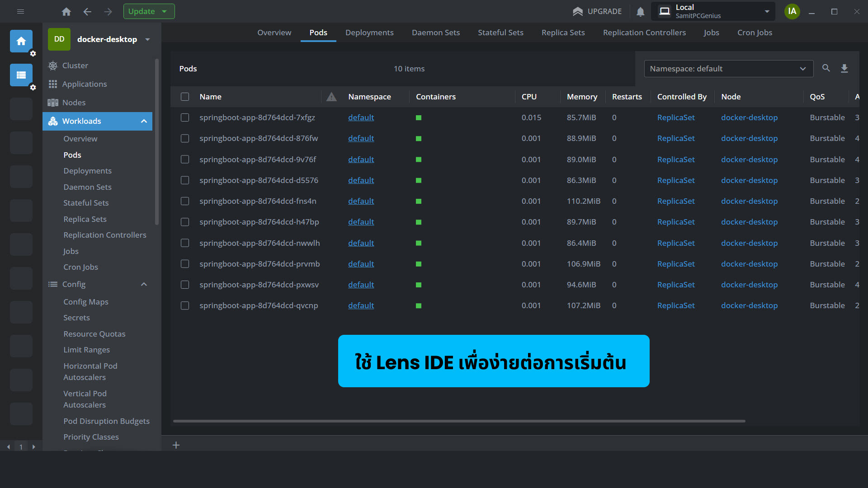This screenshot has height=488, width=868.
Task: Click the green Update button
Action: 149,11
